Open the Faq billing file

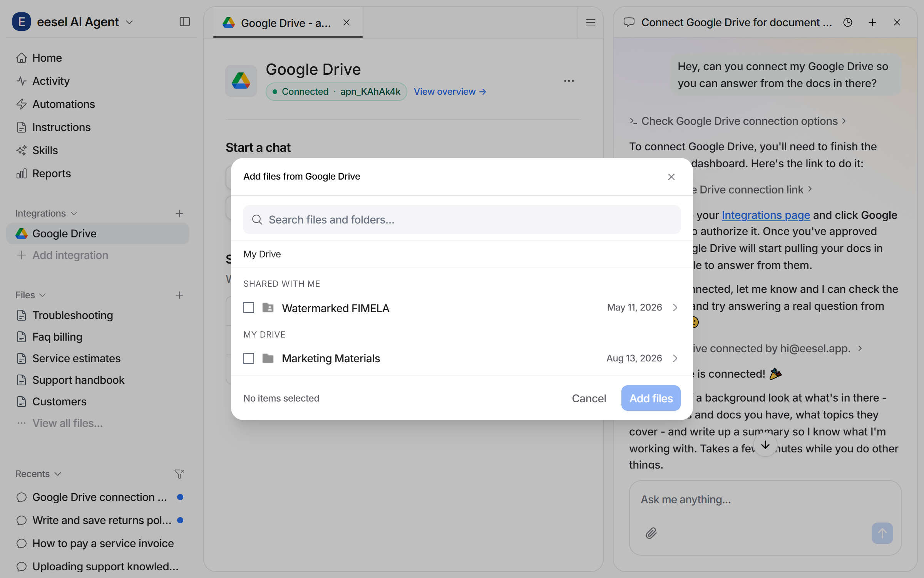[x=98, y=337]
